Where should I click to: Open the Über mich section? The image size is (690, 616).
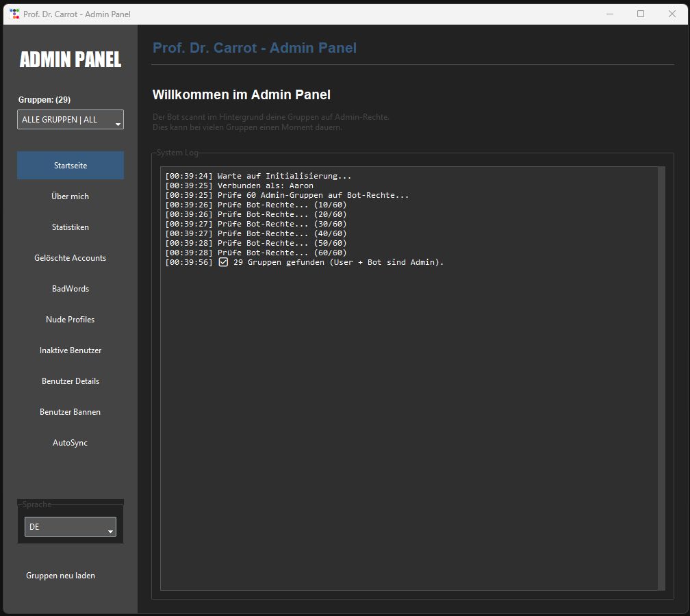pyautogui.click(x=71, y=196)
